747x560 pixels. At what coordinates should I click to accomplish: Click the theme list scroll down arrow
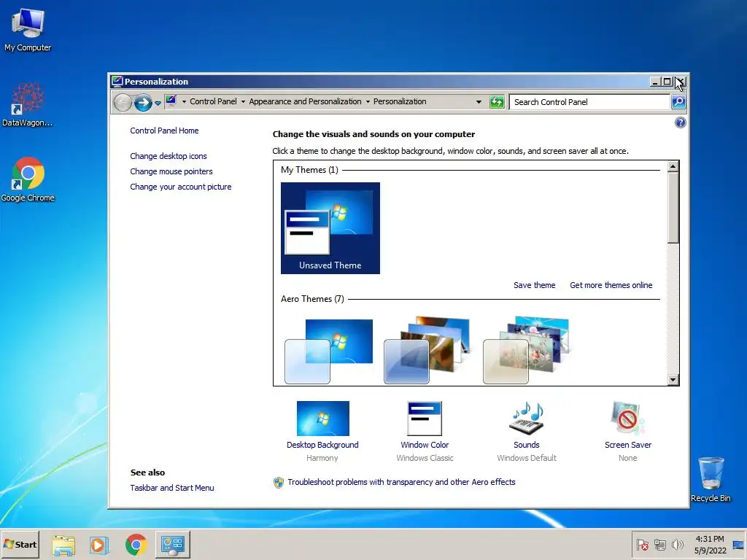coord(673,379)
